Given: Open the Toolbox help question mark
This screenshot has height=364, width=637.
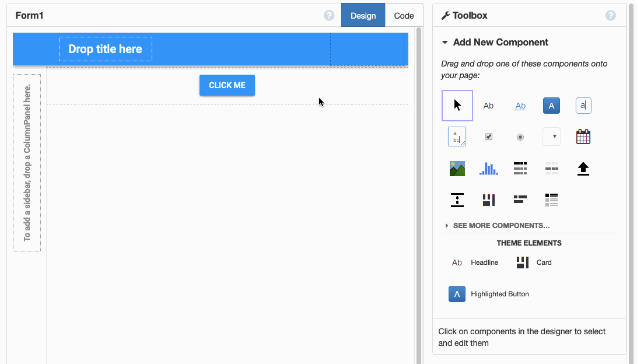Looking at the screenshot, I should pos(611,16).
